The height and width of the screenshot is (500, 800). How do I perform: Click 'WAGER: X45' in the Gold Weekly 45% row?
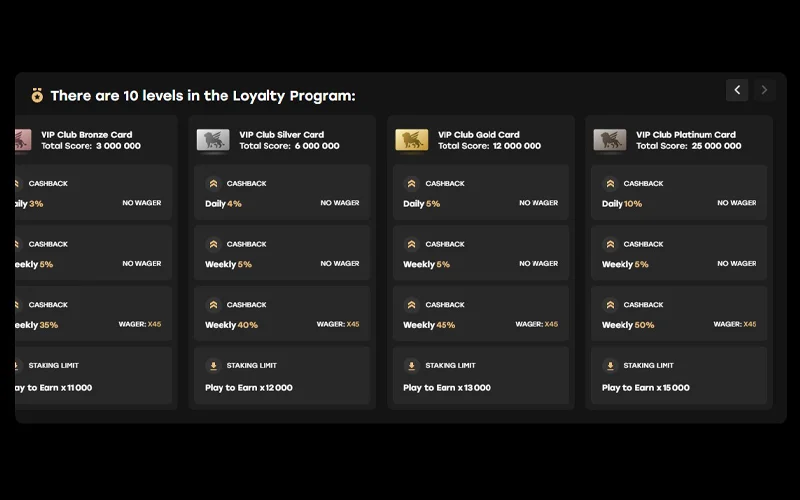537,324
